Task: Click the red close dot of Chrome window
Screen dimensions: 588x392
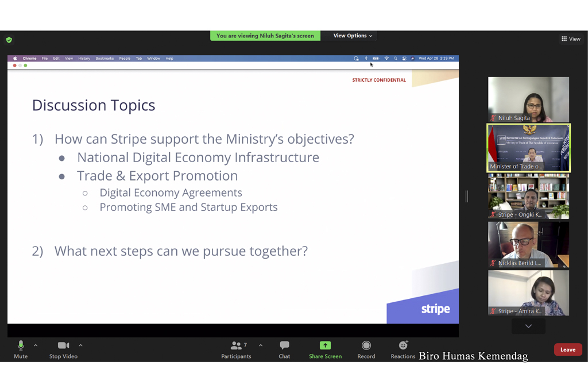Action: pos(14,66)
